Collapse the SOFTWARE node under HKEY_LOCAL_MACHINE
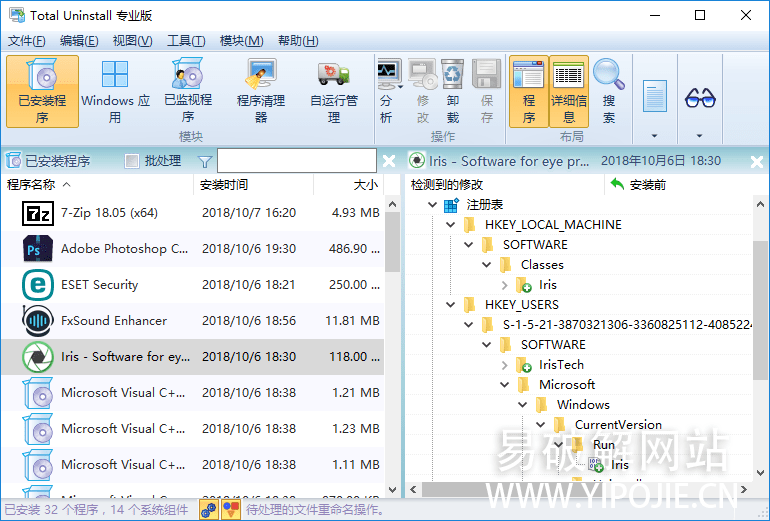770x521 pixels. tap(469, 245)
